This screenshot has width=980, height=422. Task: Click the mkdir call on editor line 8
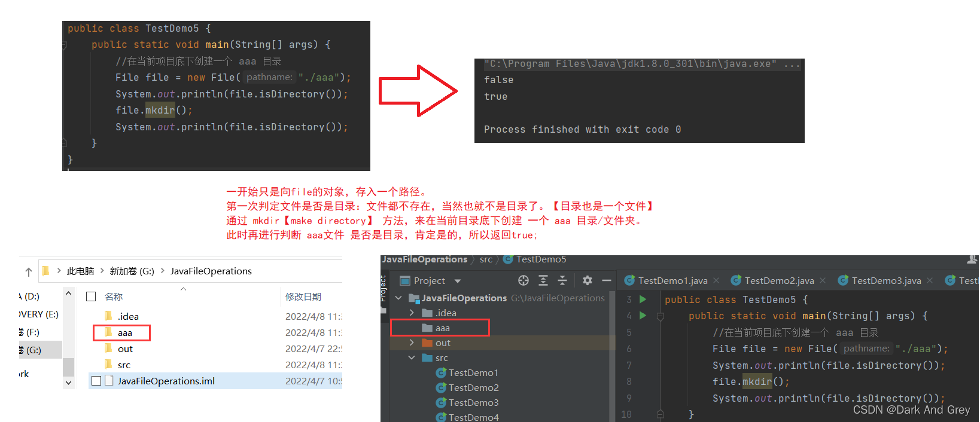click(x=757, y=381)
